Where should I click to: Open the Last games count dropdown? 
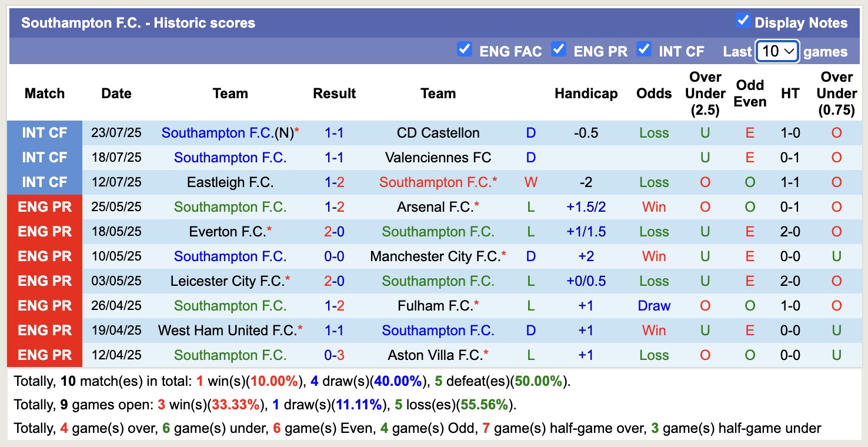[777, 51]
